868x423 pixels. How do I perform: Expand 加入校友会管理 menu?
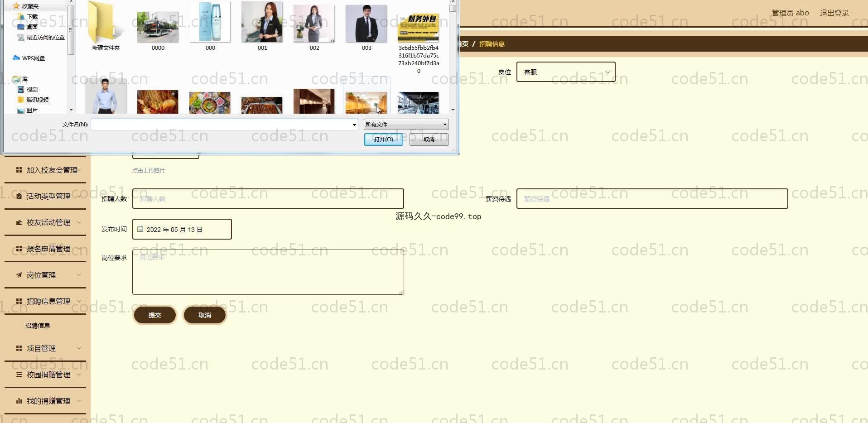[45, 170]
